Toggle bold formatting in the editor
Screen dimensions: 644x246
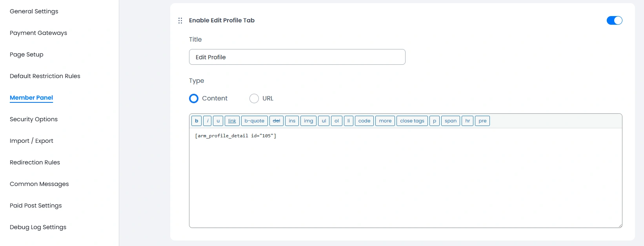[196, 121]
